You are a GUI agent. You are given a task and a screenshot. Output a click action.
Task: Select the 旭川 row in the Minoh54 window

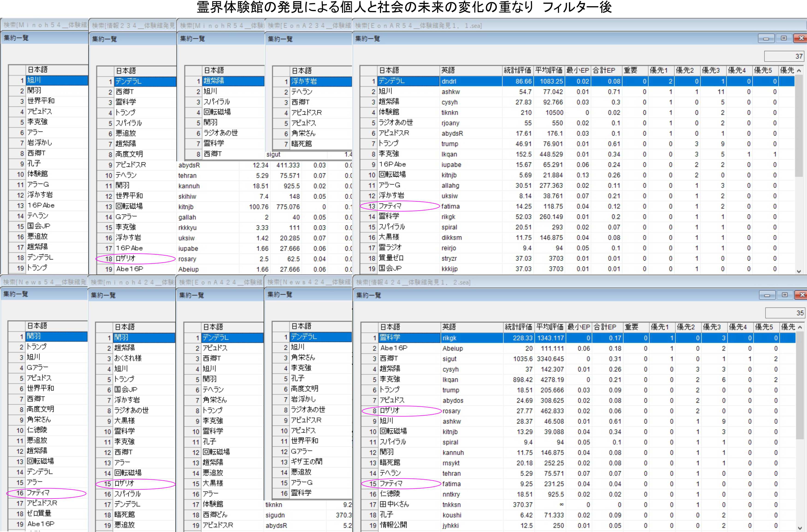(x=48, y=80)
